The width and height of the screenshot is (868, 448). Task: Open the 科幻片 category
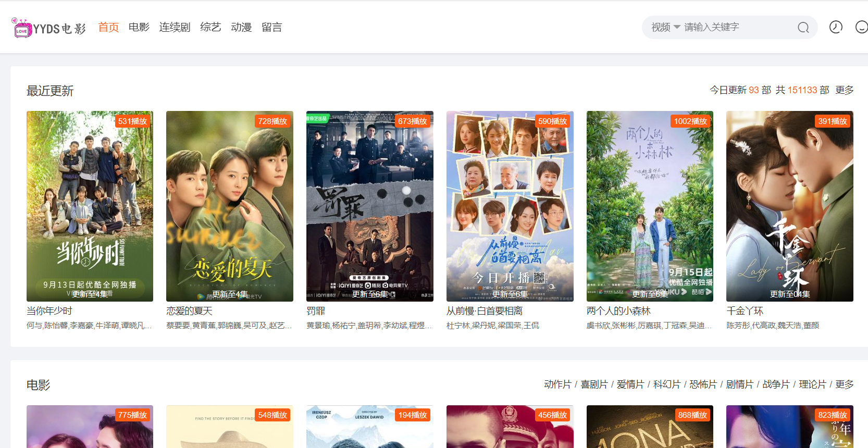[667, 384]
